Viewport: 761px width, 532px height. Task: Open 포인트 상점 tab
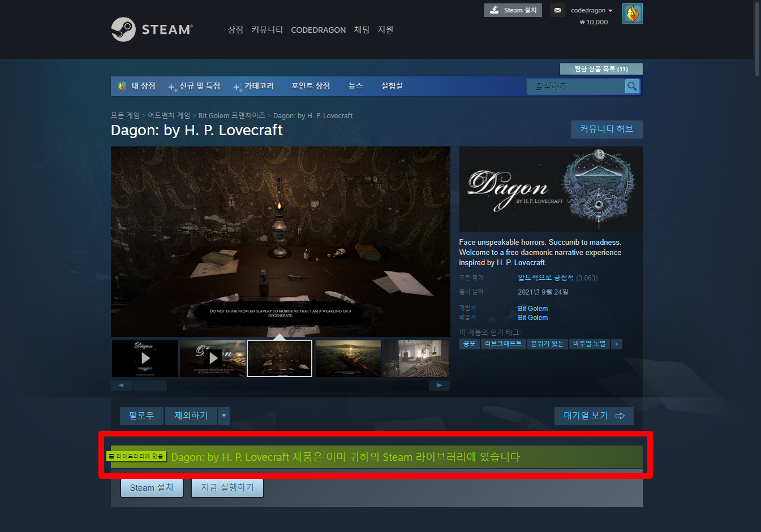coord(311,86)
